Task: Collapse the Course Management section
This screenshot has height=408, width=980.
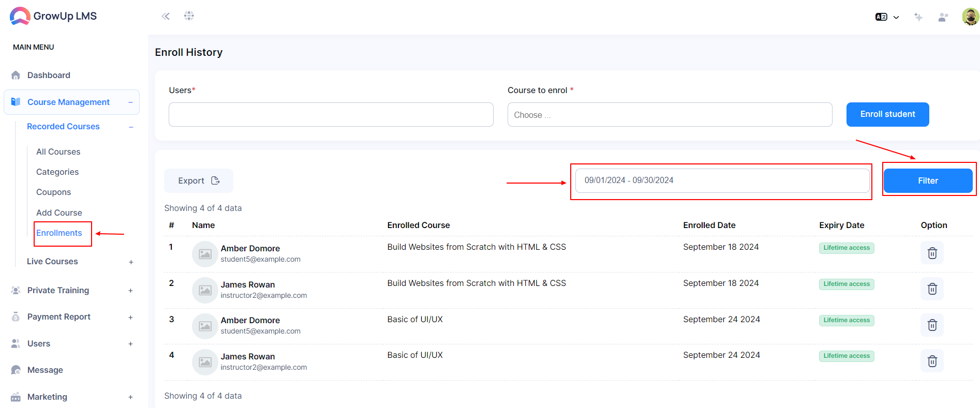Action: click(x=130, y=102)
